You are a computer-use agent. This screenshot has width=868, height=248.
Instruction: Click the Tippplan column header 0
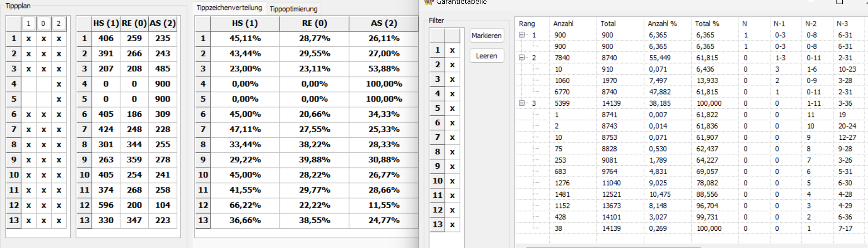tap(43, 24)
